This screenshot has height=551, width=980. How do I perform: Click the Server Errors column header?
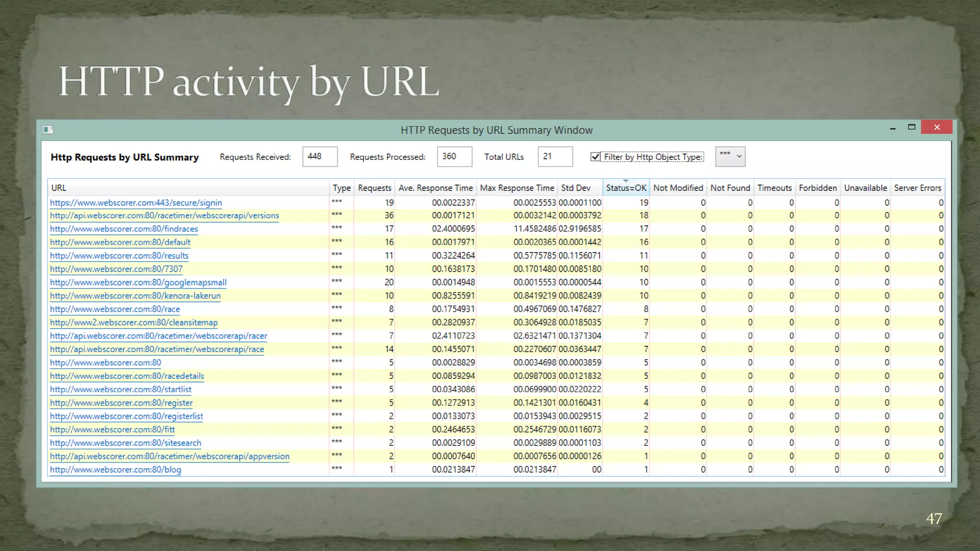917,188
